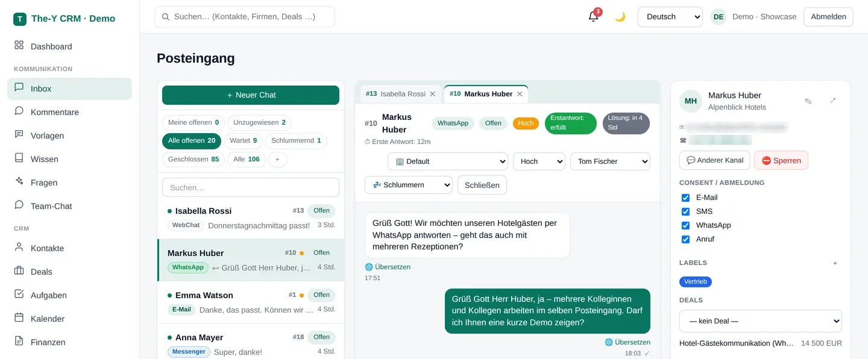This screenshot has height=359, width=868.
Task: Open contact via the external arrow icon
Action: click(x=832, y=101)
